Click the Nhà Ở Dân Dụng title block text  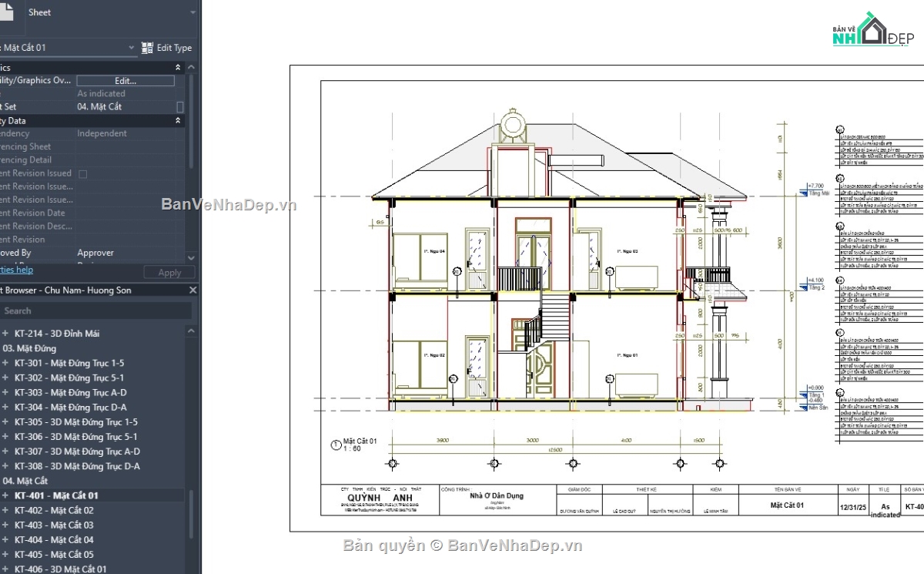coord(497,495)
